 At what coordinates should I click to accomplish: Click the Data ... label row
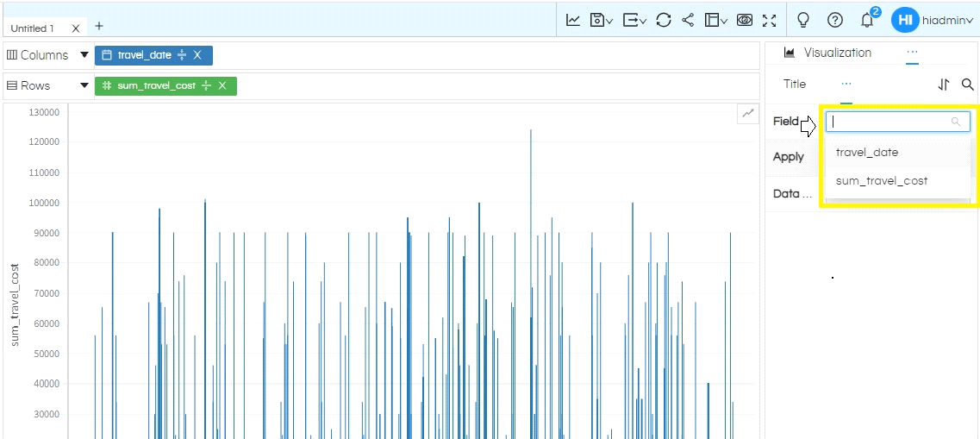point(792,194)
